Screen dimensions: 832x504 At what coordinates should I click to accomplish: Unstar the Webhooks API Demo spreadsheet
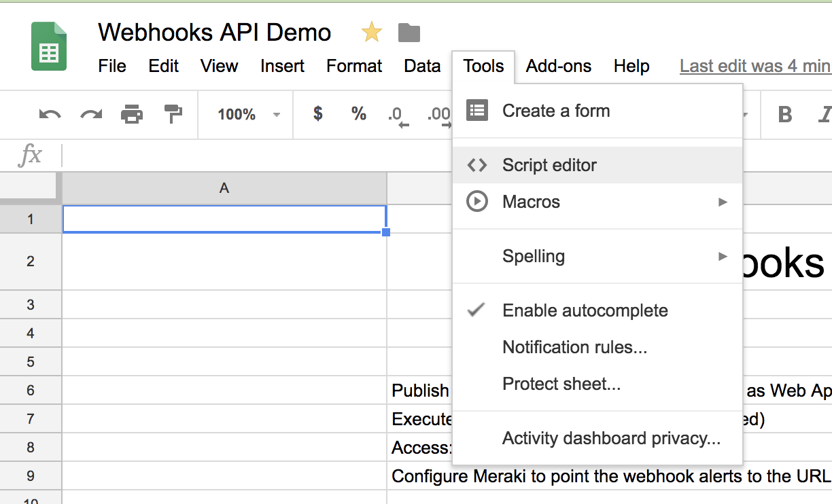(371, 32)
